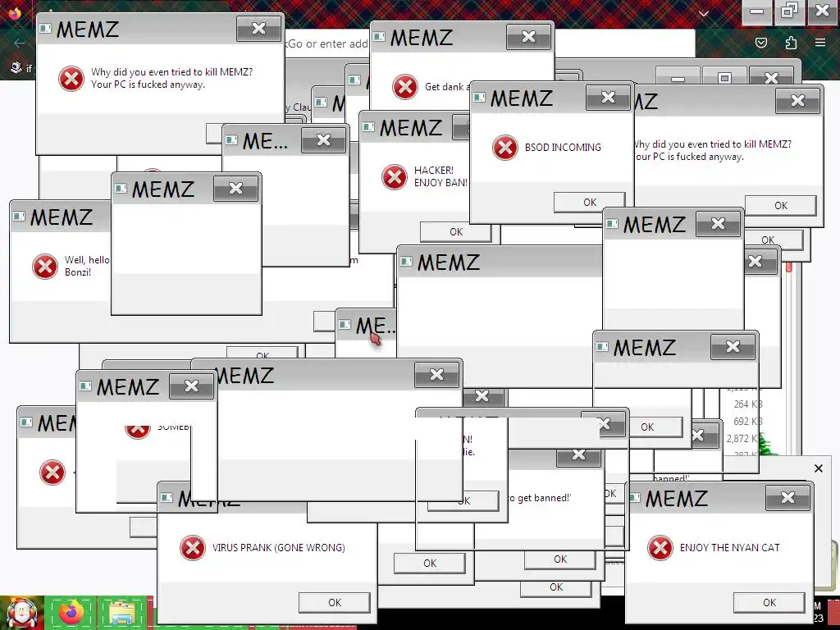Screen dimensions: 840x630
Task: Click the red scrollbar thumb behind the dialogs
Action: coord(789,267)
